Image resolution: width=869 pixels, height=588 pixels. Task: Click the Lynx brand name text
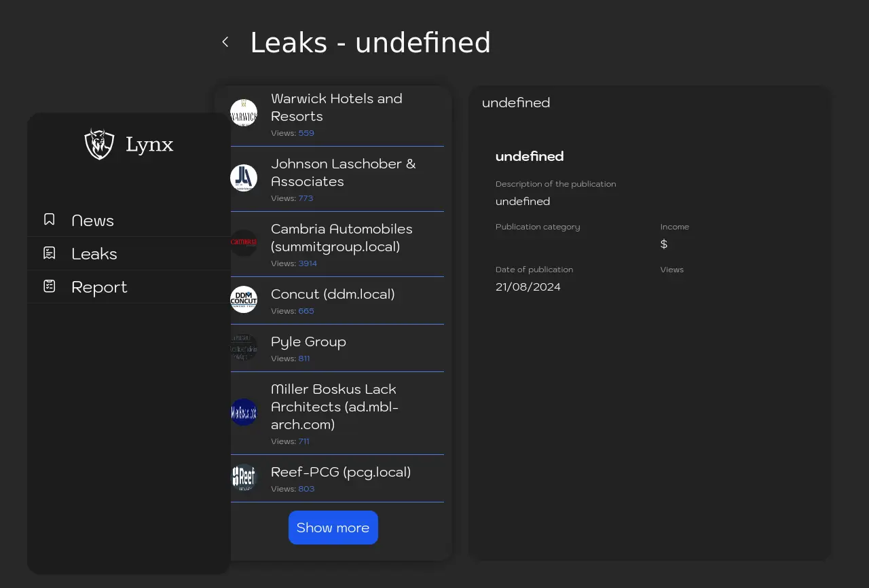coord(149,145)
